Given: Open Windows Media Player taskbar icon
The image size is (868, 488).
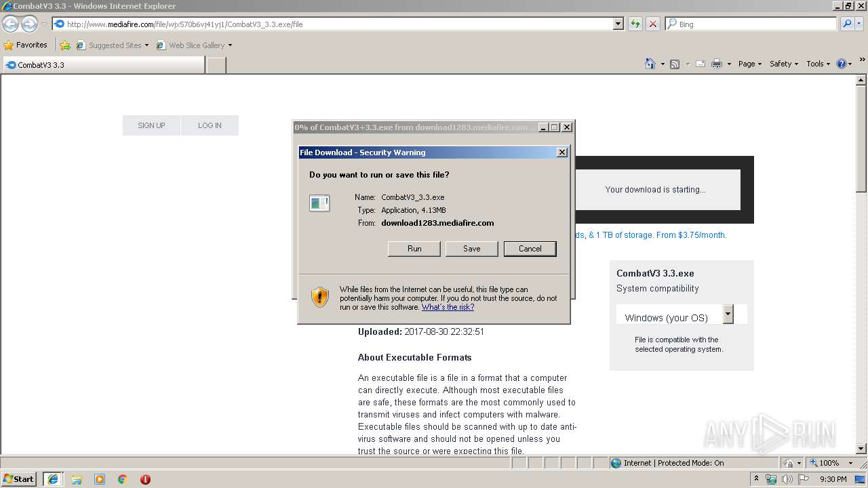Looking at the screenshot, I should click(x=100, y=479).
